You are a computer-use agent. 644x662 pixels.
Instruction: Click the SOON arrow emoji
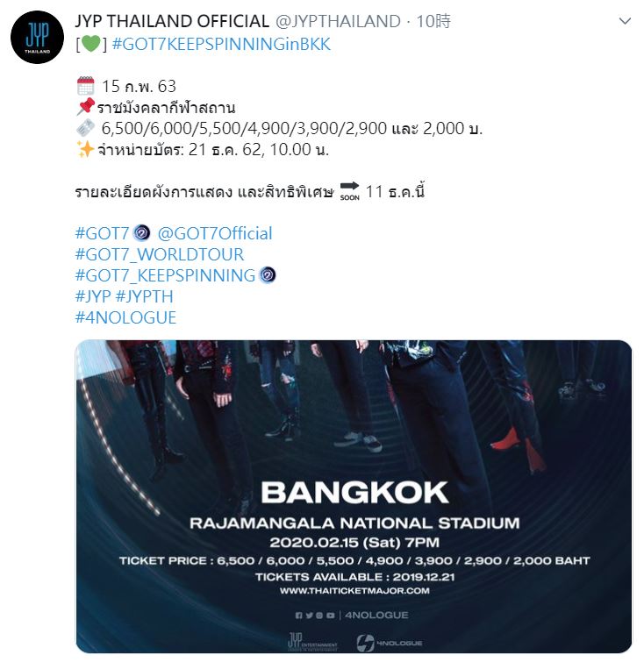click(x=349, y=191)
